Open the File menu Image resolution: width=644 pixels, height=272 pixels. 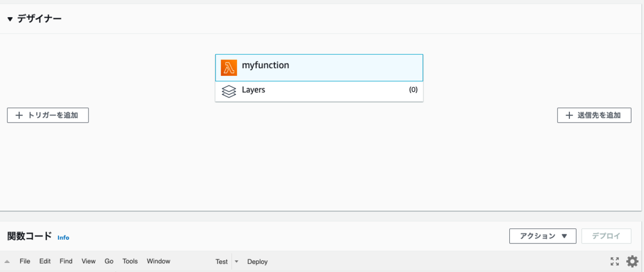pos(25,261)
